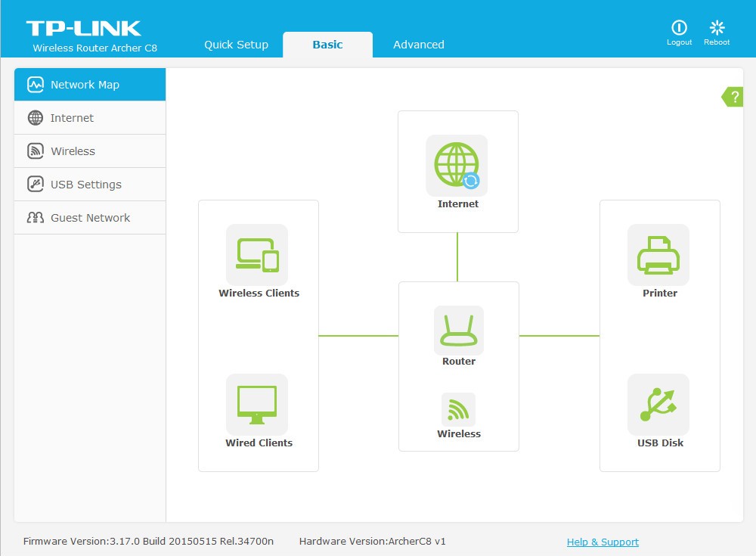Switch to the Advanced tab
The image size is (756, 556).
click(419, 45)
